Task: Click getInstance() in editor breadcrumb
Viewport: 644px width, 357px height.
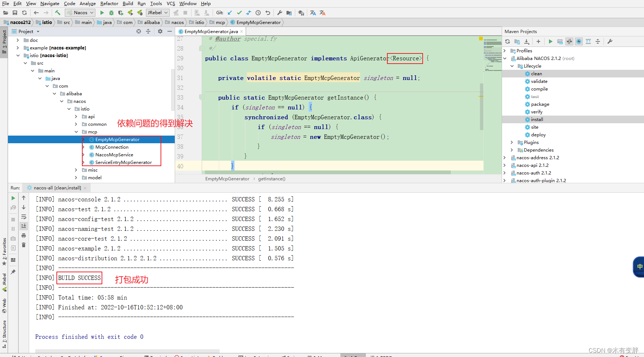Action: click(x=272, y=179)
